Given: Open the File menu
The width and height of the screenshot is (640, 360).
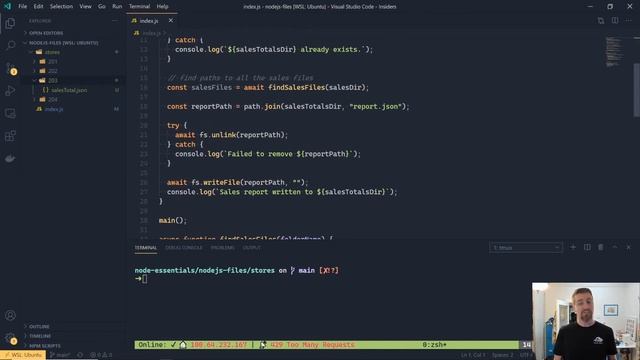Looking at the screenshot, I should click(23, 6).
